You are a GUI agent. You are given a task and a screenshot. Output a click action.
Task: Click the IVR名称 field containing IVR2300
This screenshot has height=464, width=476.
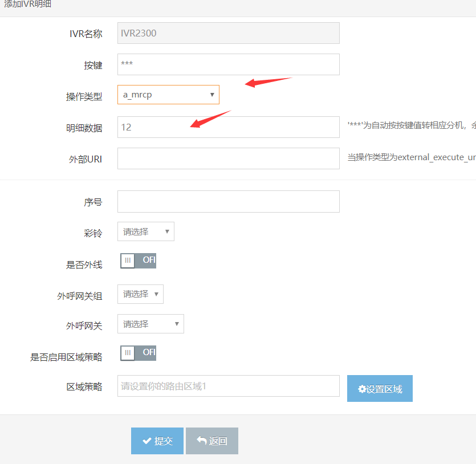(228, 33)
